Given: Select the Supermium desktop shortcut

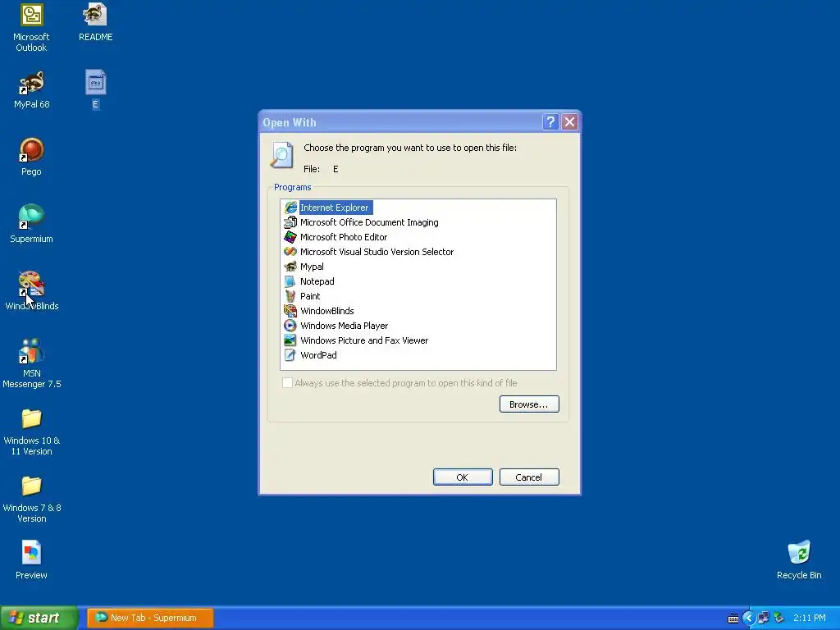Looking at the screenshot, I should click(31, 224).
